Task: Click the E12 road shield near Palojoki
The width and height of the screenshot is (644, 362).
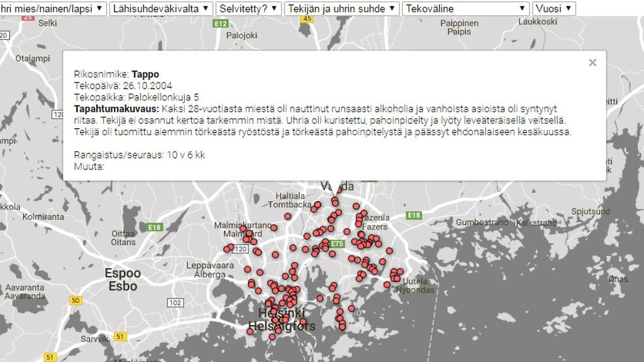Action: (220, 23)
